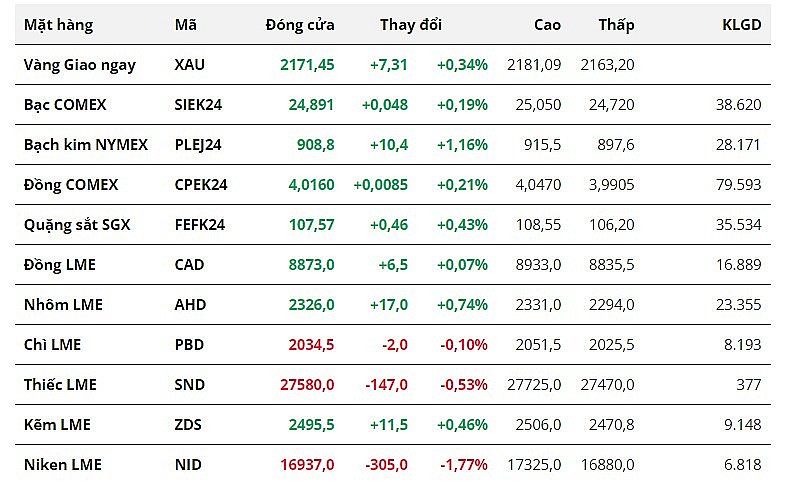Select the ZDS ticker code
Viewport: 798px width, 485px height.
(x=188, y=425)
